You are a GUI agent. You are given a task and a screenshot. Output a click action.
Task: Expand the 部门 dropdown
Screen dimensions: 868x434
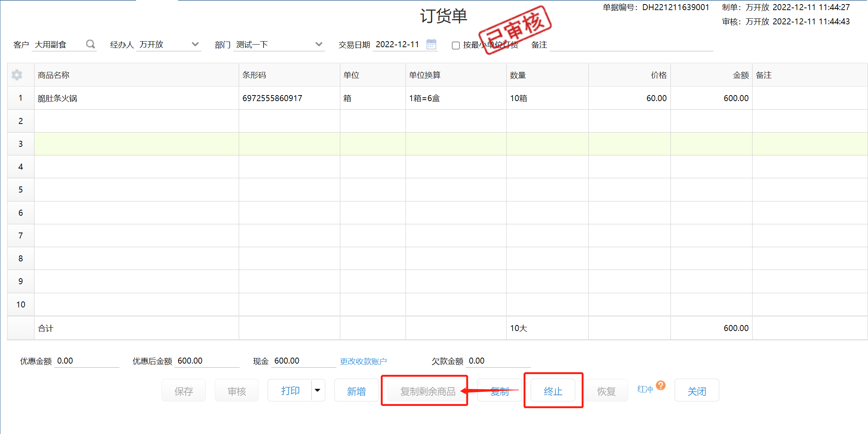click(319, 44)
